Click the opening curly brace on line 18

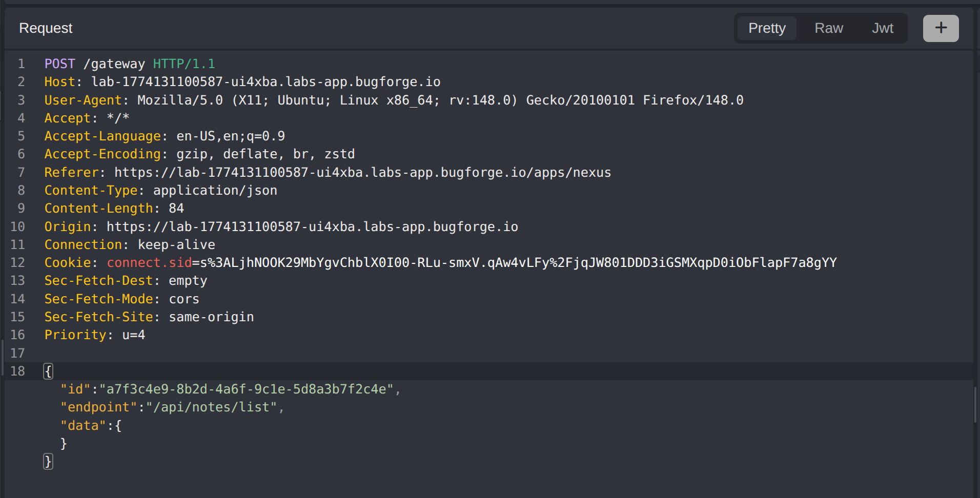[48, 371]
